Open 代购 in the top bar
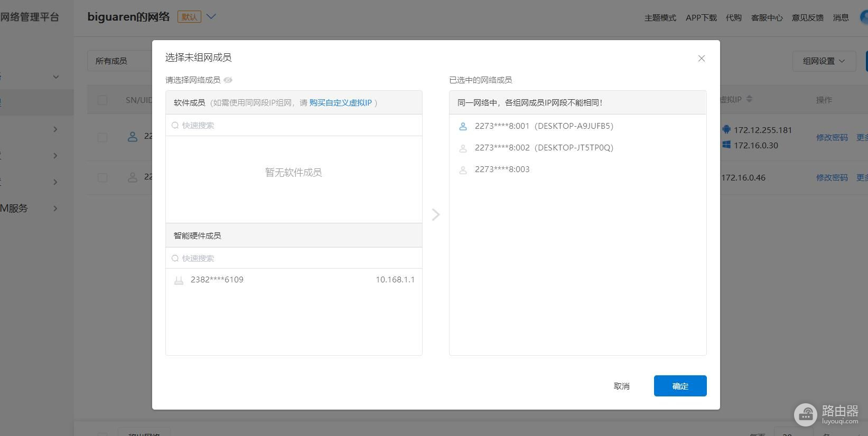 pos(734,18)
